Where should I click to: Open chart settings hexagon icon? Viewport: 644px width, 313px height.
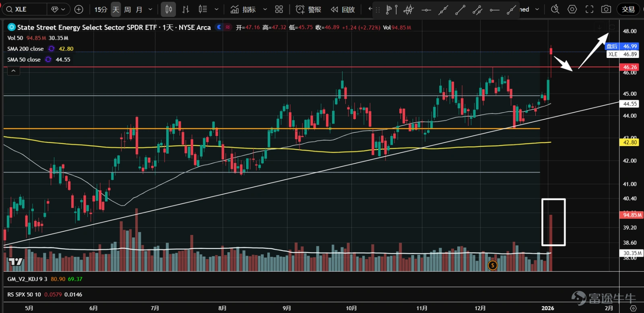[x=572, y=9]
